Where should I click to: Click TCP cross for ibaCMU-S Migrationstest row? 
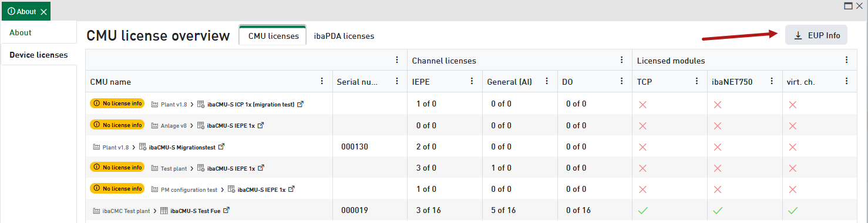coord(642,147)
